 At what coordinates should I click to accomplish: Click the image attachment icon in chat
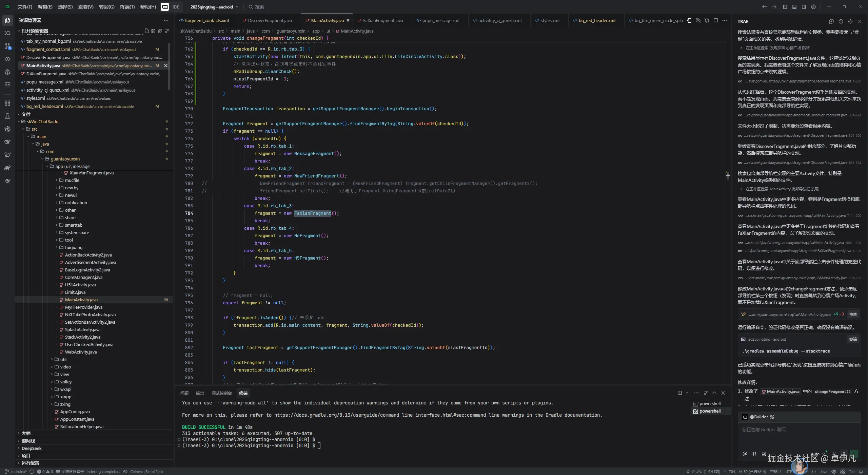[x=764, y=454]
